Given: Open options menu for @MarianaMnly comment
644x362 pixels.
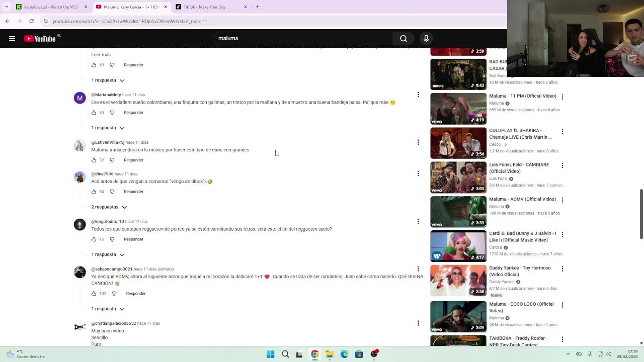Looking at the screenshot, I should click(x=418, y=95).
